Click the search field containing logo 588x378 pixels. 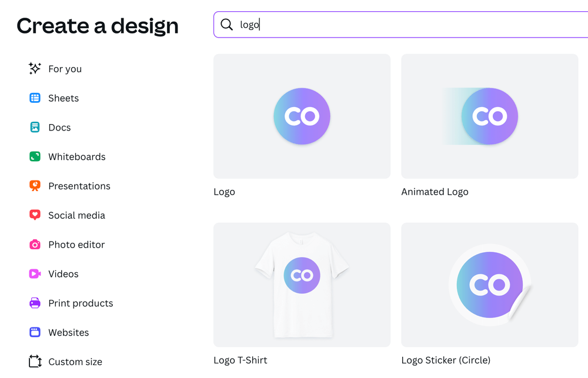pyautogui.click(x=400, y=24)
